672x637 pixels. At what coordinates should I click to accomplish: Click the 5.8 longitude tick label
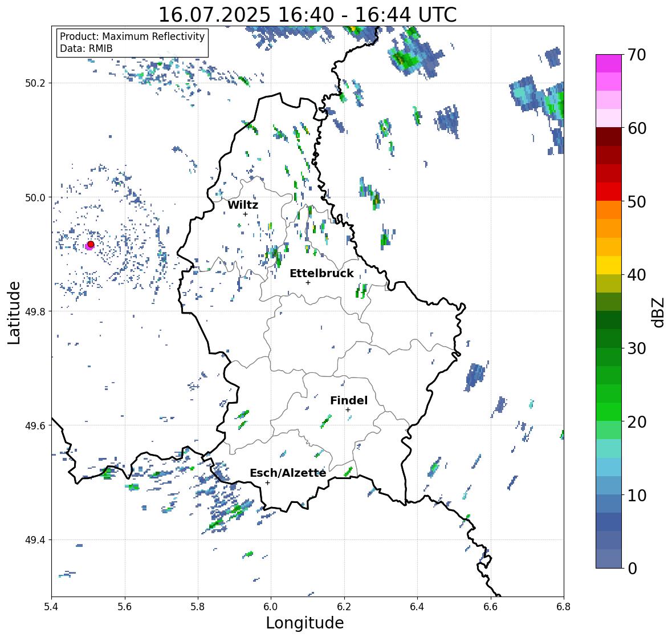tap(198, 607)
